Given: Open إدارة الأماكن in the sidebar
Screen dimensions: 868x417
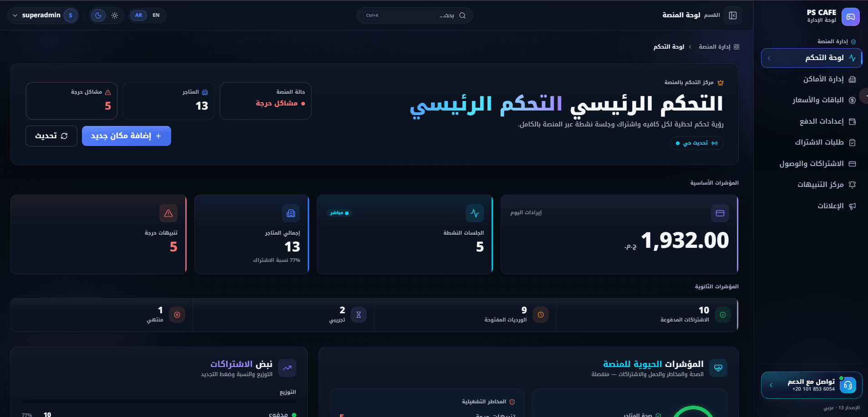Looking at the screenshot, I should (x=812, y=79).
